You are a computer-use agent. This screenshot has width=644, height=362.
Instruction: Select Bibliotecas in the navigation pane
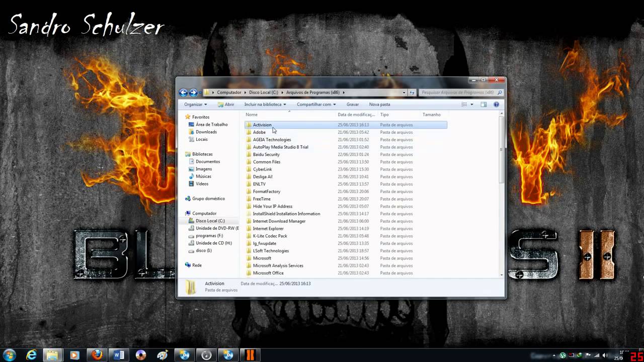(x=202, y=154)
